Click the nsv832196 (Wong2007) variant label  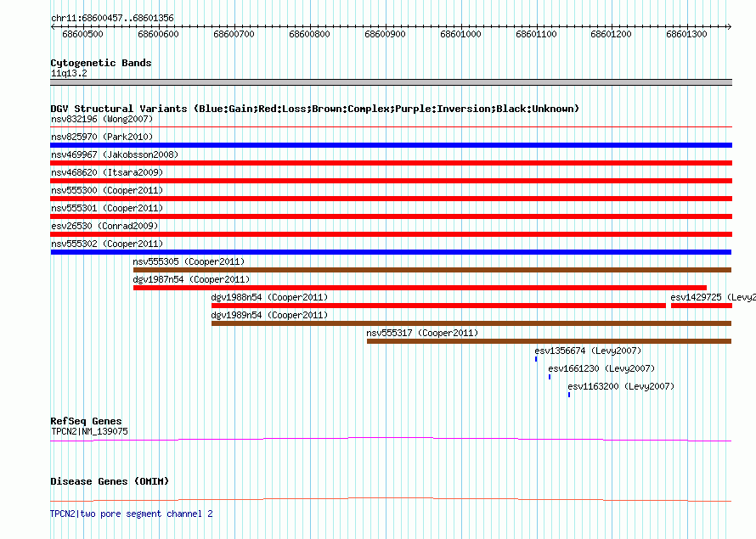[102, 119]
